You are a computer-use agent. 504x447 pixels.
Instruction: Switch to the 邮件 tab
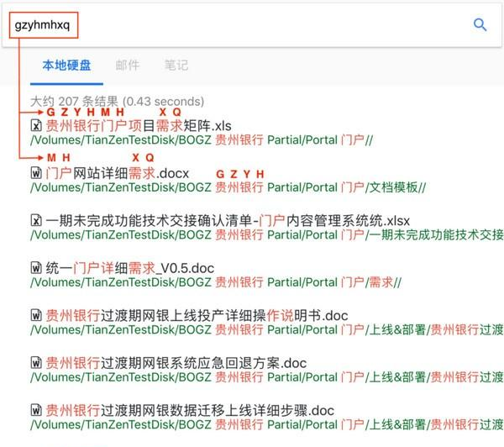tap(128, 66)
